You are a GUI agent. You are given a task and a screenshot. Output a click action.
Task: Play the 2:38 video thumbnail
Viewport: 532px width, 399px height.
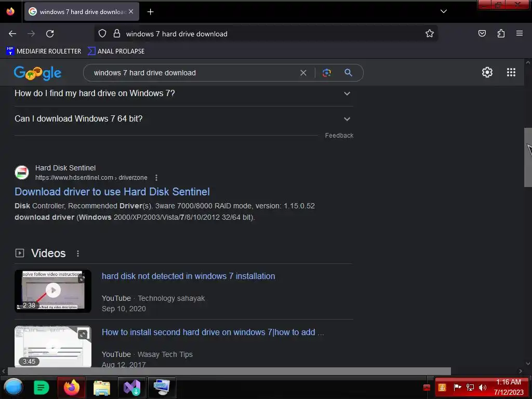pyautogui.click(x=53, y=291)
